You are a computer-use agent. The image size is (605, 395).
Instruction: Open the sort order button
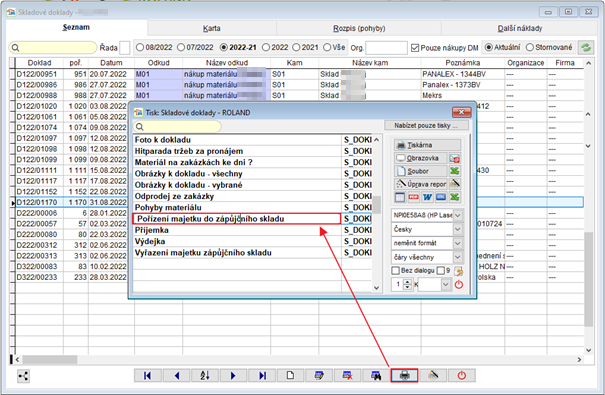point(205,375)
